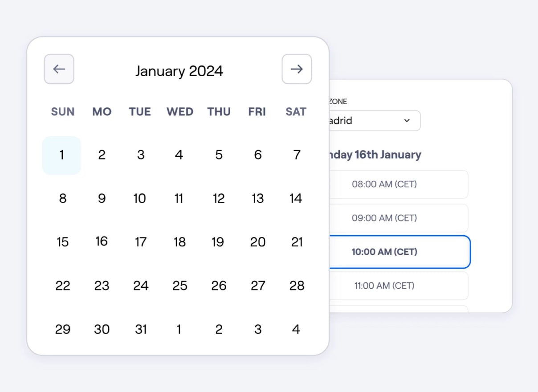The image size is (538, 392).
Task: Click January 31 date cell
Action: click(x=141, y=329)
